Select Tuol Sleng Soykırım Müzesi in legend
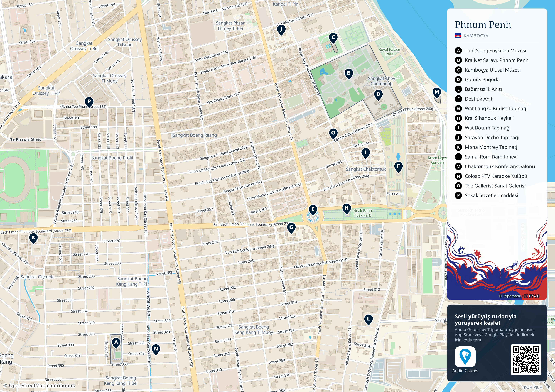This screenshot has width=555, height=392. coord(495,51)
